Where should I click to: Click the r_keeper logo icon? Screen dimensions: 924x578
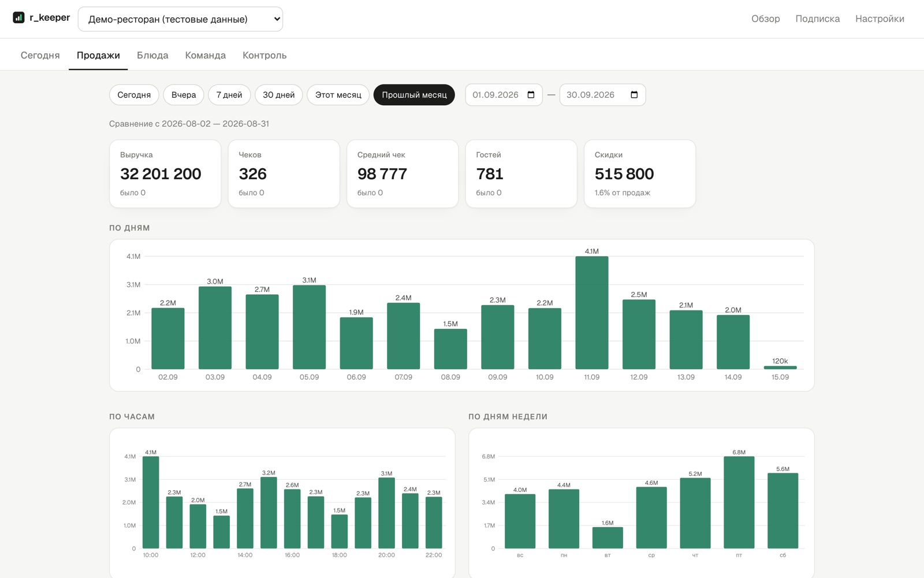coord(18,18)
